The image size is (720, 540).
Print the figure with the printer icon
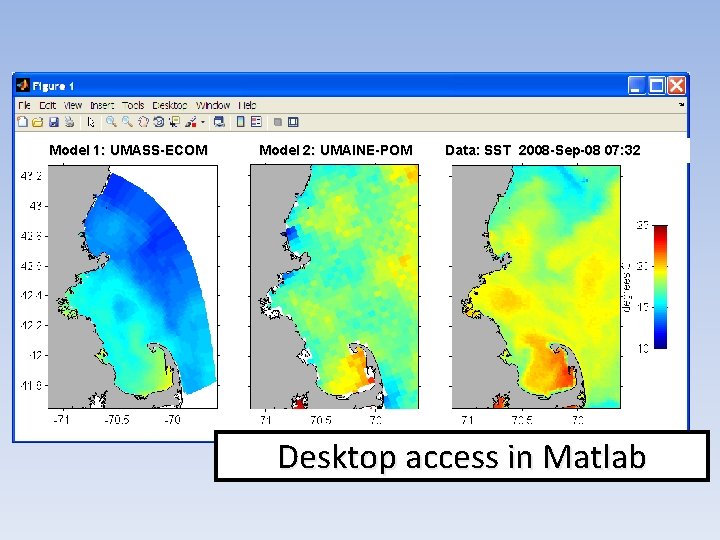[x=69, y=122]
